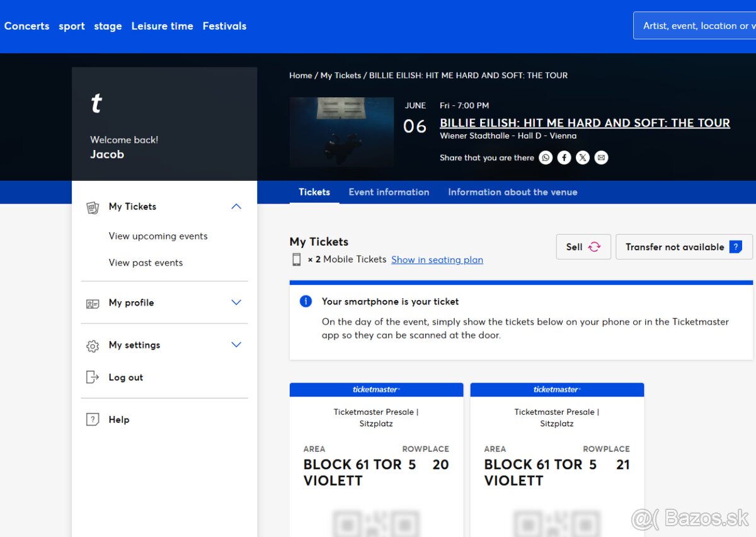Collapse the My Tickets section

click(x=236, y=207)
